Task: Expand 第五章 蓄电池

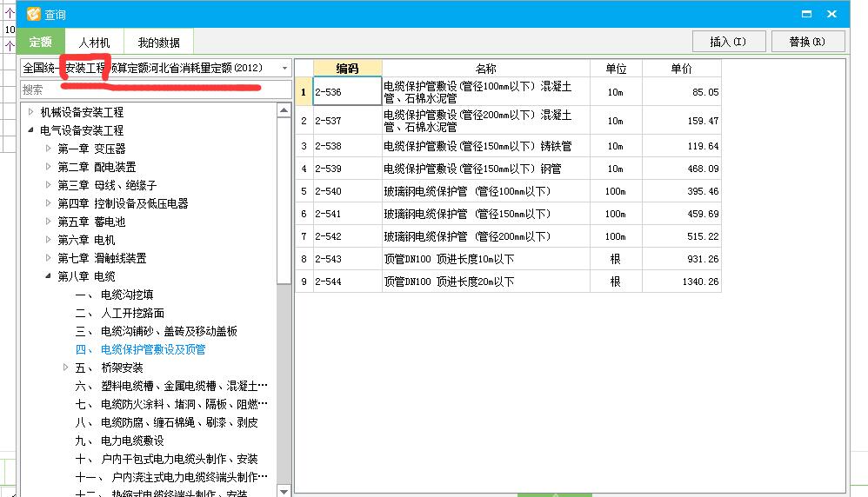Action: (x=48, y=222)
